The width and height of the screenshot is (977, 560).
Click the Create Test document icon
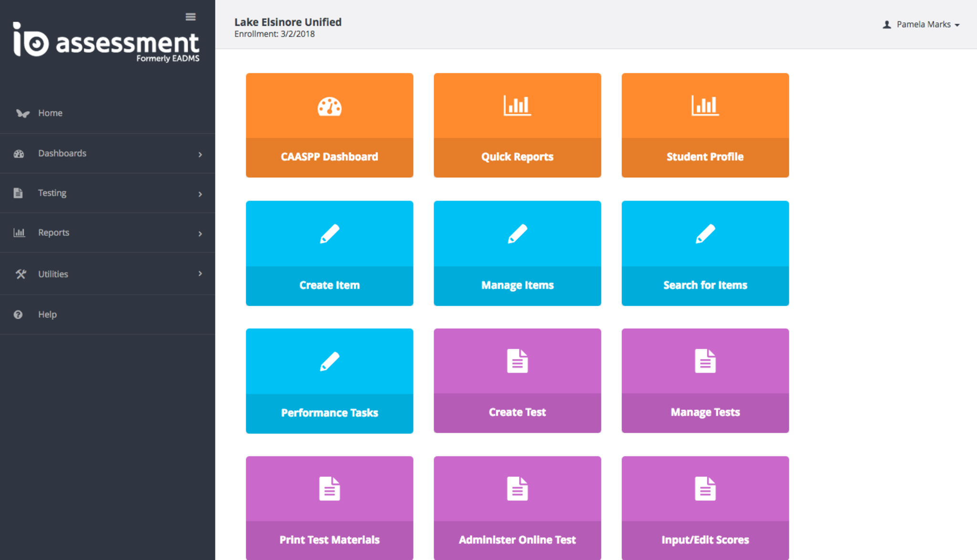tap(517, 361)
